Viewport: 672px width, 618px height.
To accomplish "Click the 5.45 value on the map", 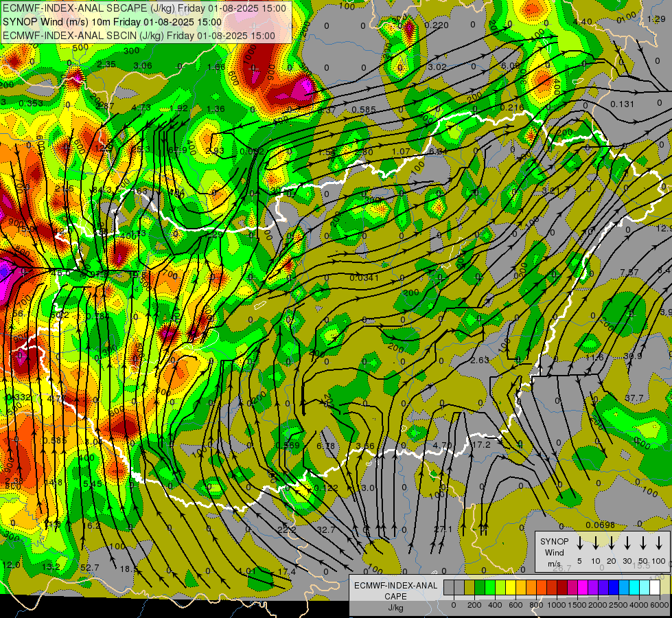I will click(93, 484).
